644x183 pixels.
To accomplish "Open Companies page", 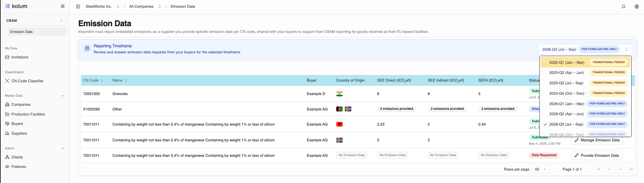I will tap(21, 104).
